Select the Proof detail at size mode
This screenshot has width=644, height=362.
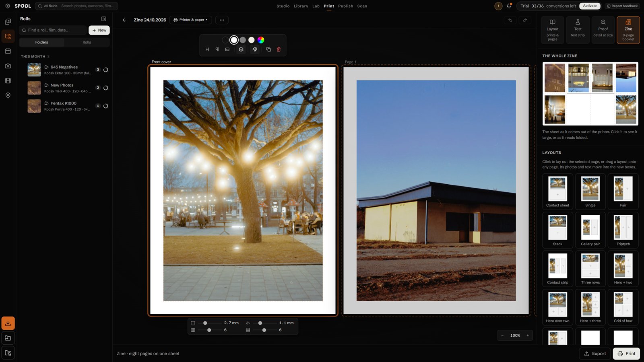pos(603,30)
